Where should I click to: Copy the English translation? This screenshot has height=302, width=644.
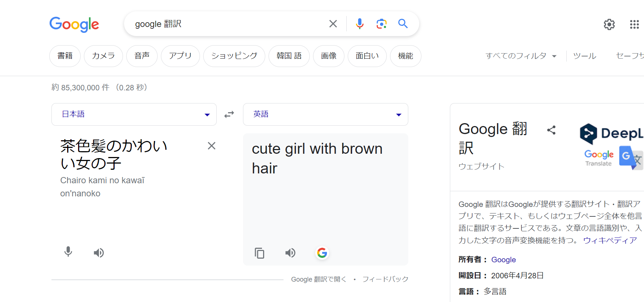259,253
